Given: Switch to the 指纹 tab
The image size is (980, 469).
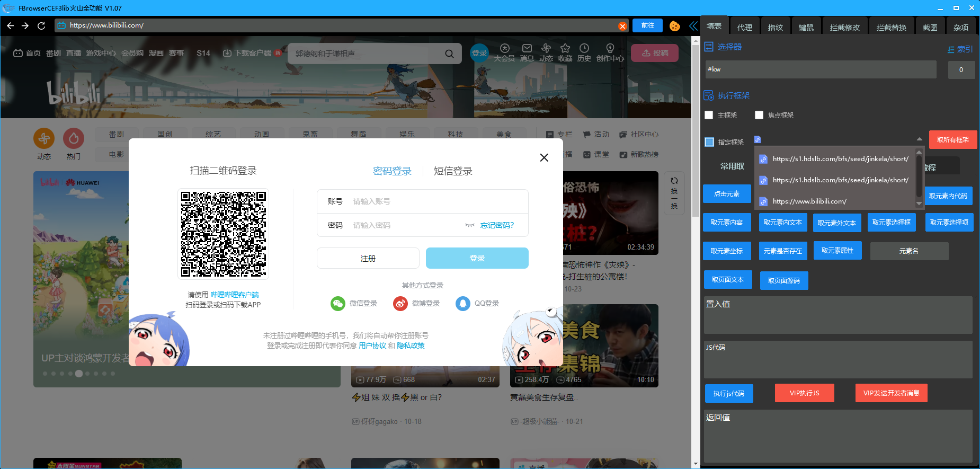Looking at the screenshot, I should tap(775, 27).
